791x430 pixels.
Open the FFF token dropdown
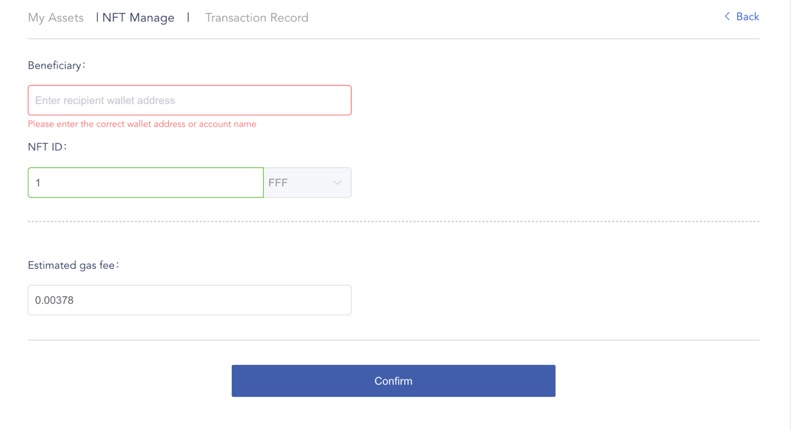tap(308, 183)
